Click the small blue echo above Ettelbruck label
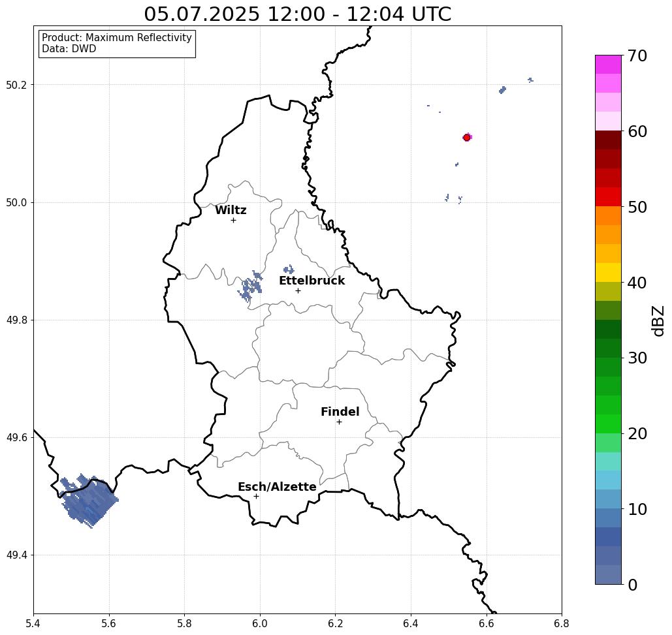The height and width of the screenshot is (635, 672). click(289, 270)
